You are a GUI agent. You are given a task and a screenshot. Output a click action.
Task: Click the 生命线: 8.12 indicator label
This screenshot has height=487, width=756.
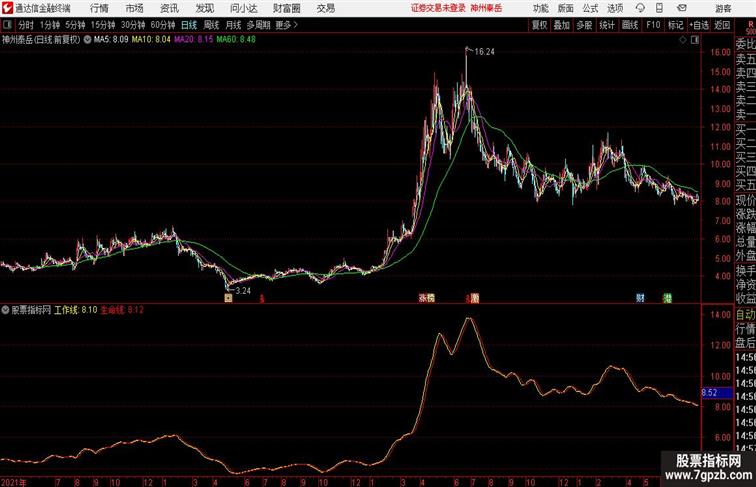122,310
